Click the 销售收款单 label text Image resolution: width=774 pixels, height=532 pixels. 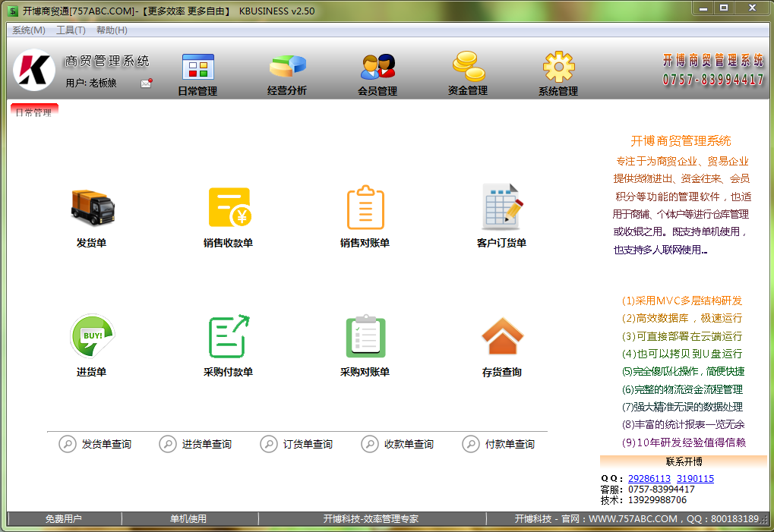click(229, 243)
